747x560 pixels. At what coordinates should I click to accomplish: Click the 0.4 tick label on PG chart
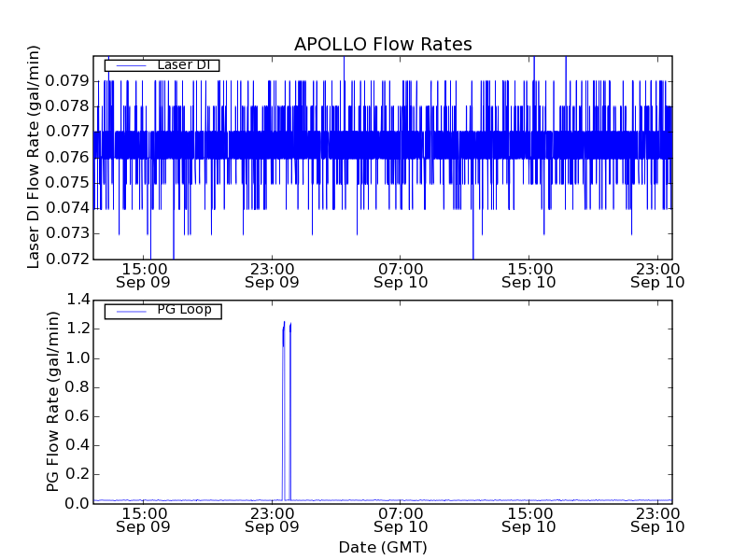78,445
